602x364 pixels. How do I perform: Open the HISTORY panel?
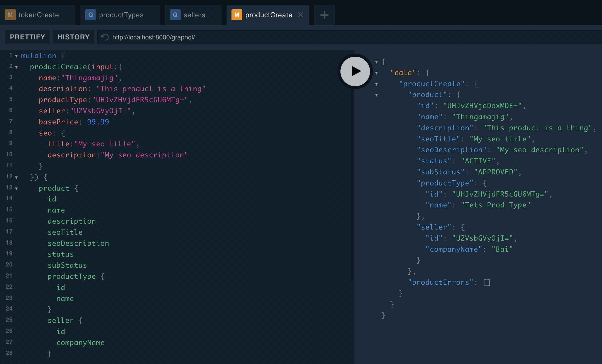pyautogui.click(x=73, y=37)
